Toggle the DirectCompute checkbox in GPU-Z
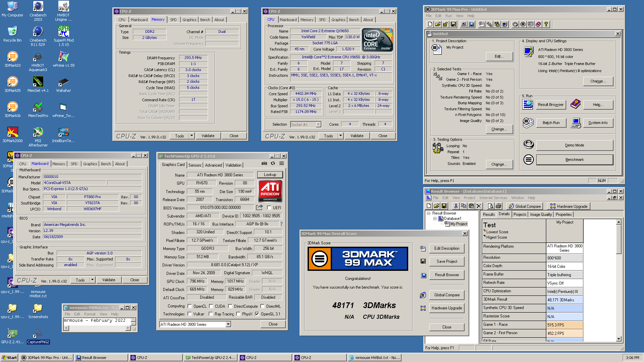644x362 pixels. pos(230,306)
